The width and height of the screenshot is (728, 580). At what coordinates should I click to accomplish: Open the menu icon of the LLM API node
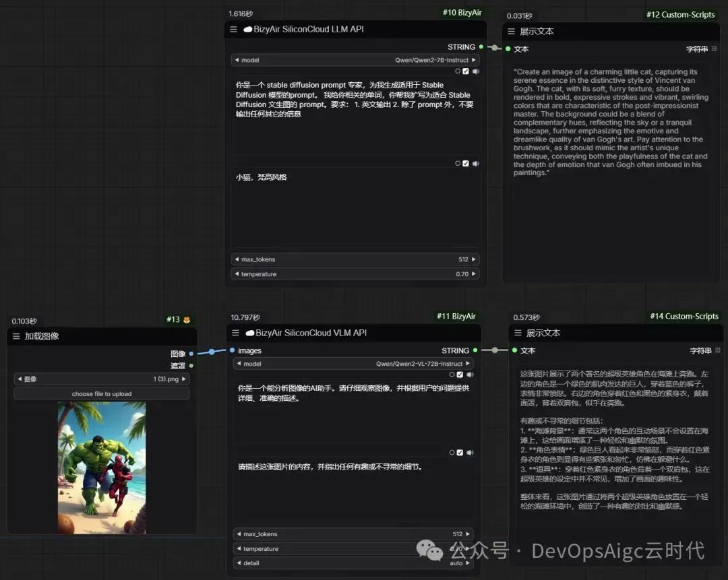[x=233, y=29]
